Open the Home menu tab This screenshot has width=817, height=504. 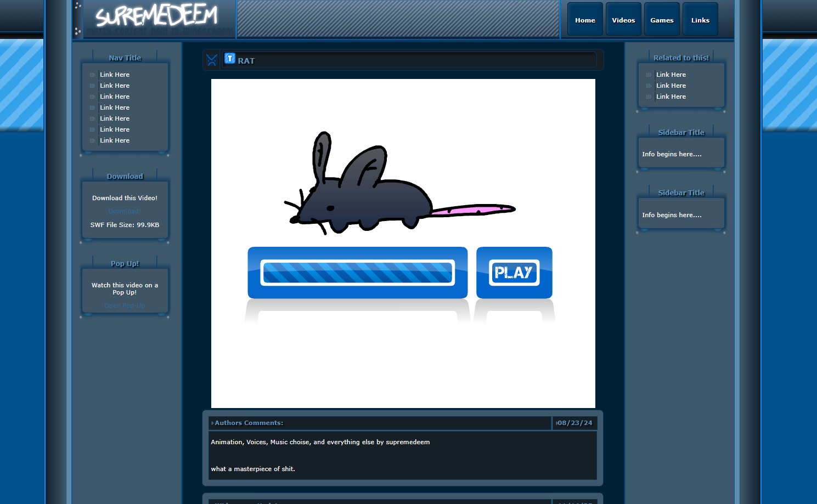tap(585, 20)
